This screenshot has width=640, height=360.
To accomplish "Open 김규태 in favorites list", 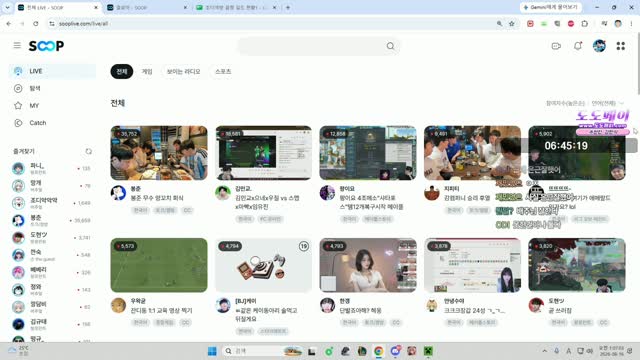I will pos(52,324).
